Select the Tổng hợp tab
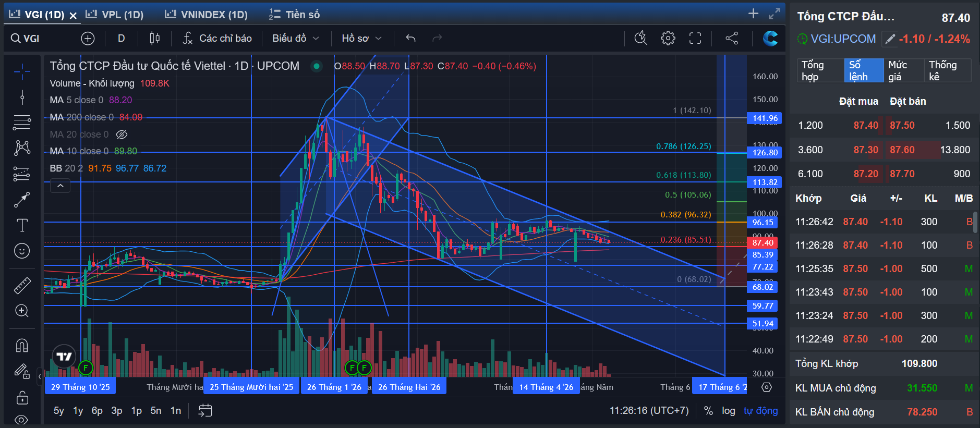 [x=820, y=70]
